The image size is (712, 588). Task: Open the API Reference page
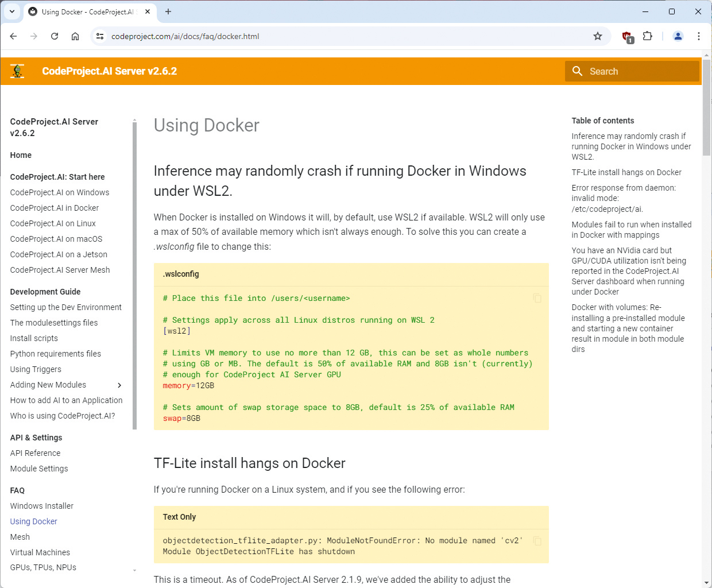(35, 453)
